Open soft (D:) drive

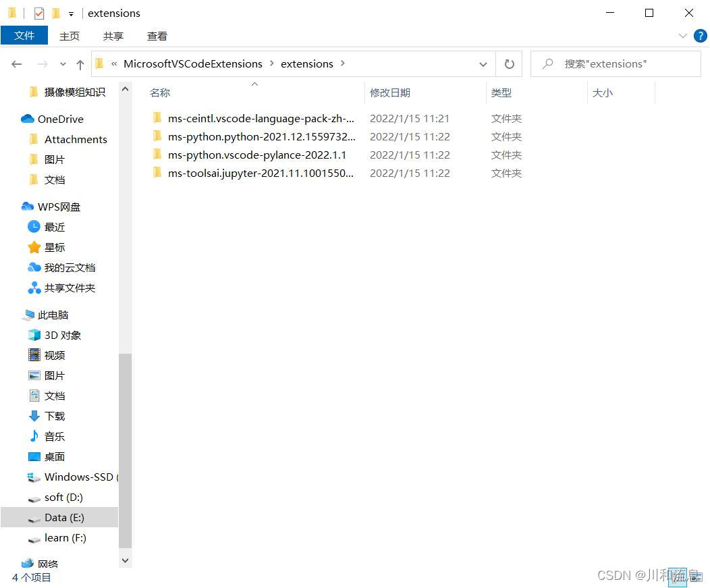(63, 498)
